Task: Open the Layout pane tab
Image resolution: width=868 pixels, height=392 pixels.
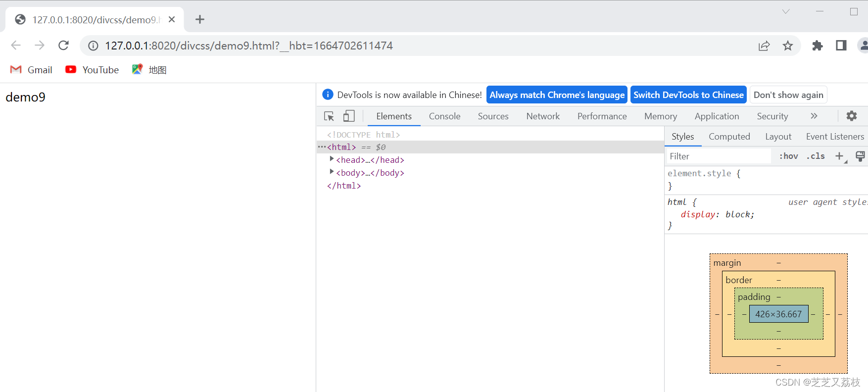Action: point(778,137)
